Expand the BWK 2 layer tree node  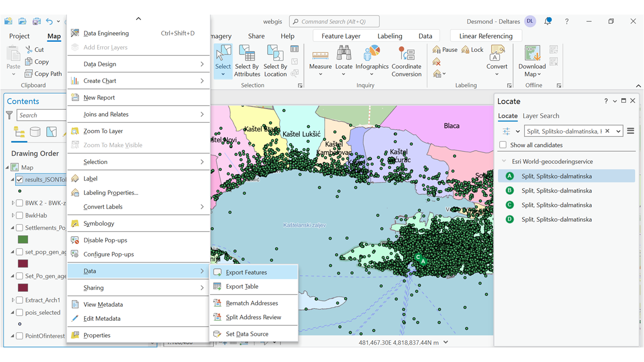tap(13, 203)
